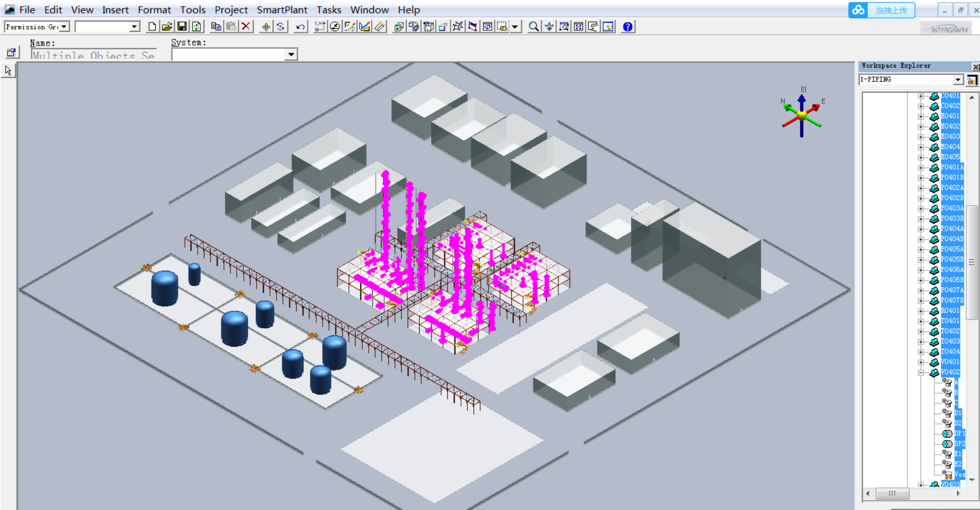Click the Workspace Explorer vertical scrollbar thumb

point(972,262)
